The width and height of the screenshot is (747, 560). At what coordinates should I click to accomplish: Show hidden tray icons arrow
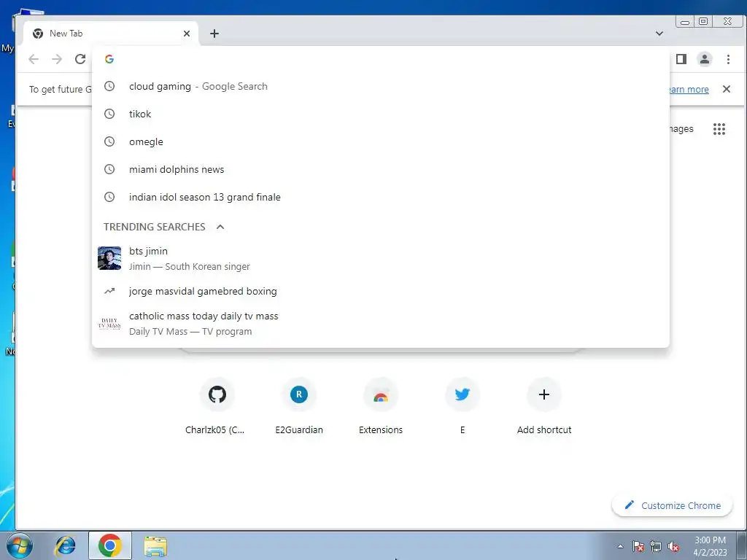coord(620,546)
